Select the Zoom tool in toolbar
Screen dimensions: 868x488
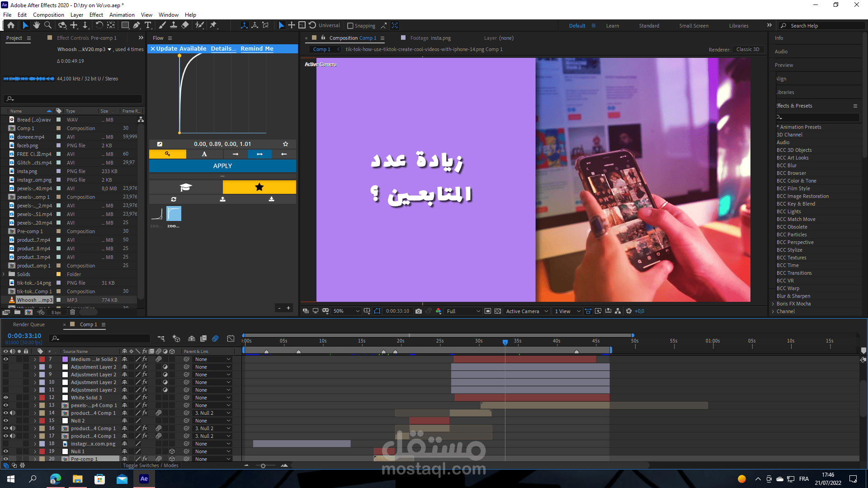pos(48,25)
